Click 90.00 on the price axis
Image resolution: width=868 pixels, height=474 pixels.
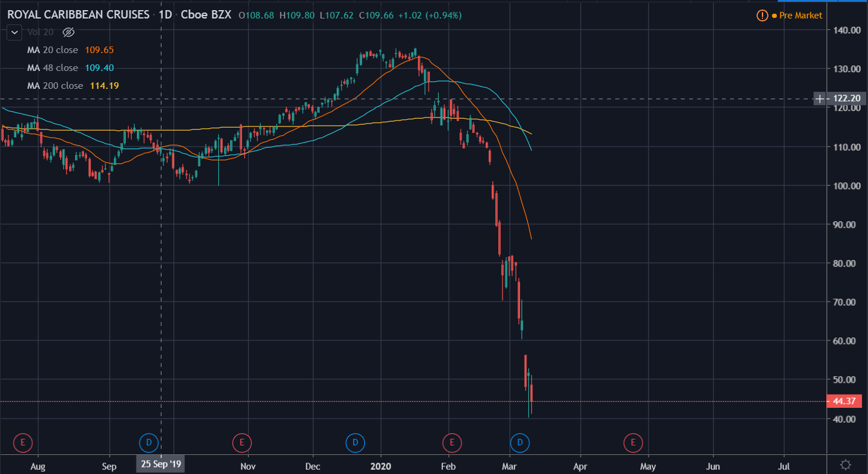pos(845,224)
